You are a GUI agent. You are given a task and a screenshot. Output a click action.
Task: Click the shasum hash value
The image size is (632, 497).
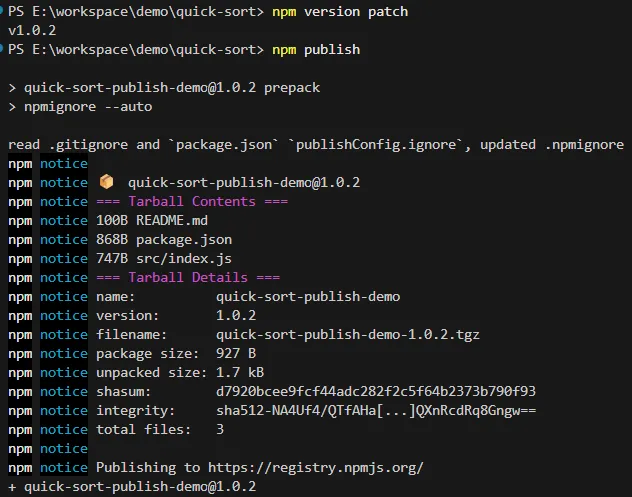click(x=376, y=391)
